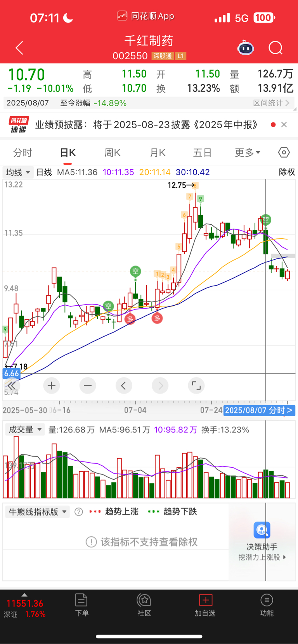The width and height of the screenshot is (298, 644).
Task: Toggle 除权 adjustment setting
Action: tap(287, 172)
